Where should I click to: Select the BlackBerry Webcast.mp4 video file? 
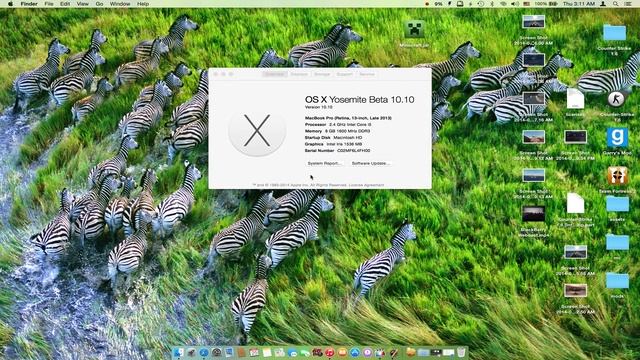[x=533, y=213]
